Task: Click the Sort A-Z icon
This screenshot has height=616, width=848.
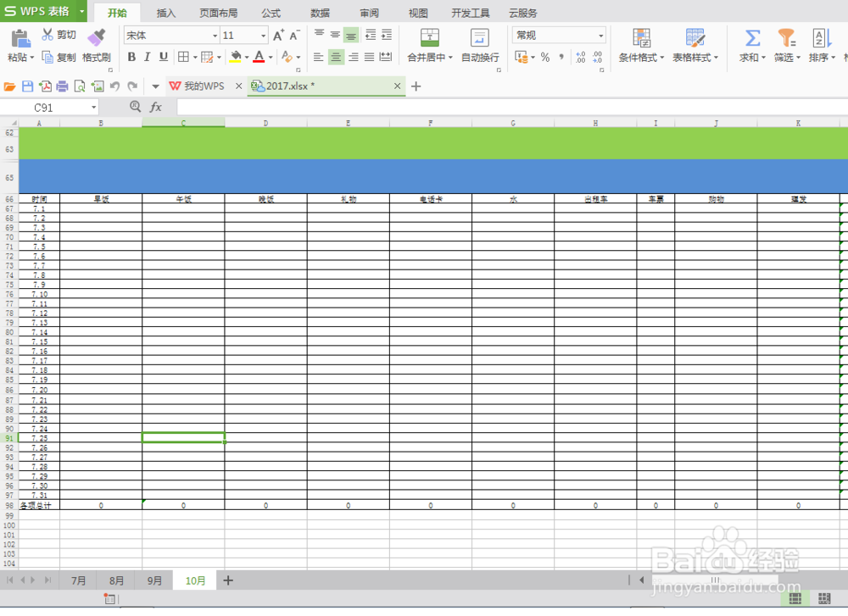Action: pos(822,38)
